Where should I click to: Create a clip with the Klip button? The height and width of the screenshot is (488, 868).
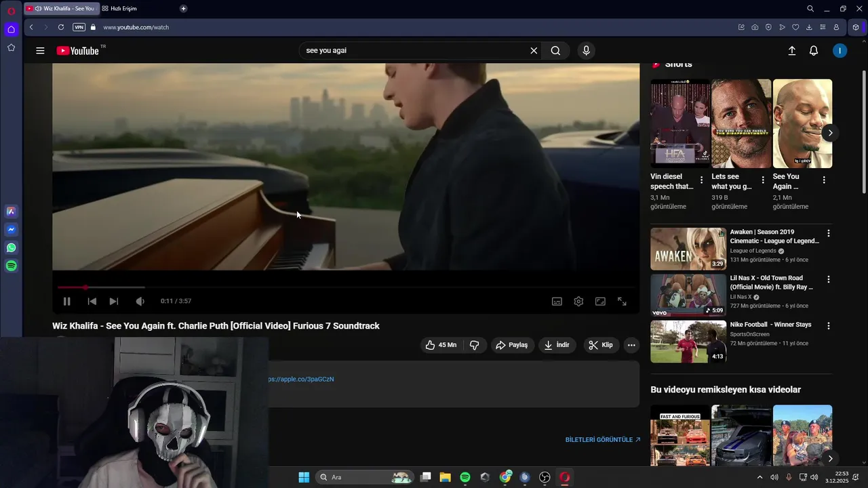tap(601, 345)
